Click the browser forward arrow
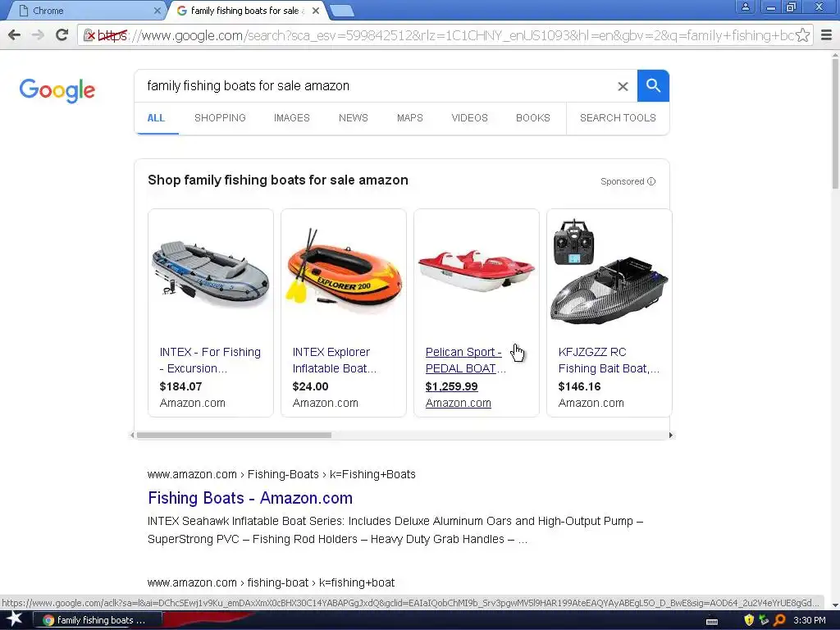 pyautogui.click(x=38, y=35)
